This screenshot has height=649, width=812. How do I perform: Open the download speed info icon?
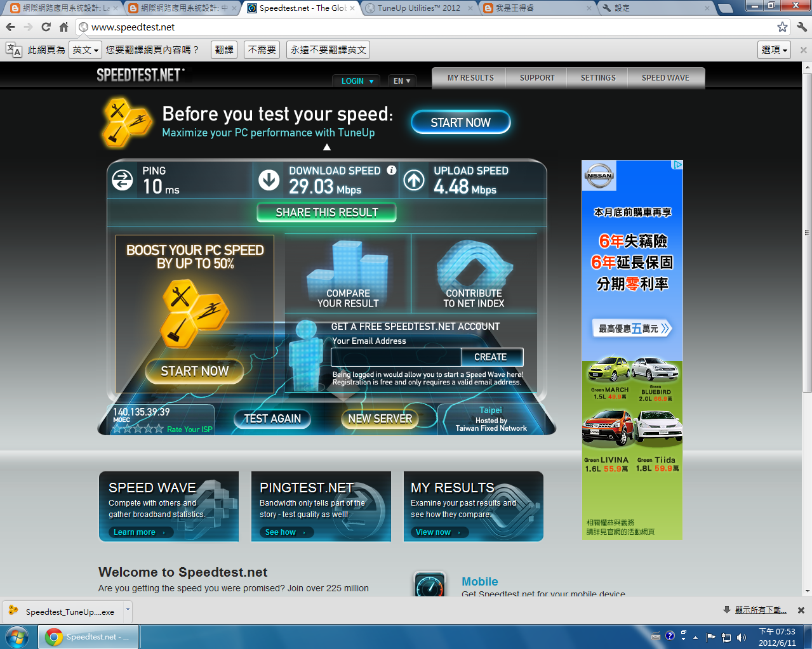pos(392,170)
